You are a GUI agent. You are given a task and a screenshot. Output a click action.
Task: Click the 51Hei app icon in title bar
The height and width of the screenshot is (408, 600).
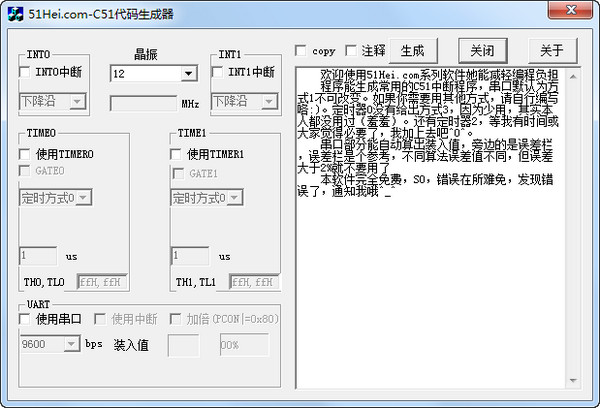pos(15,14)
